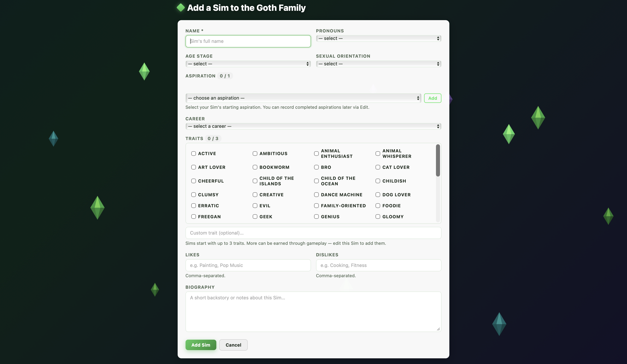Image resolution: width=627 pixels, height=364 pixels.
Task: Toggle the Animal Whisperer trait checkbox
Action: point(378,154)
